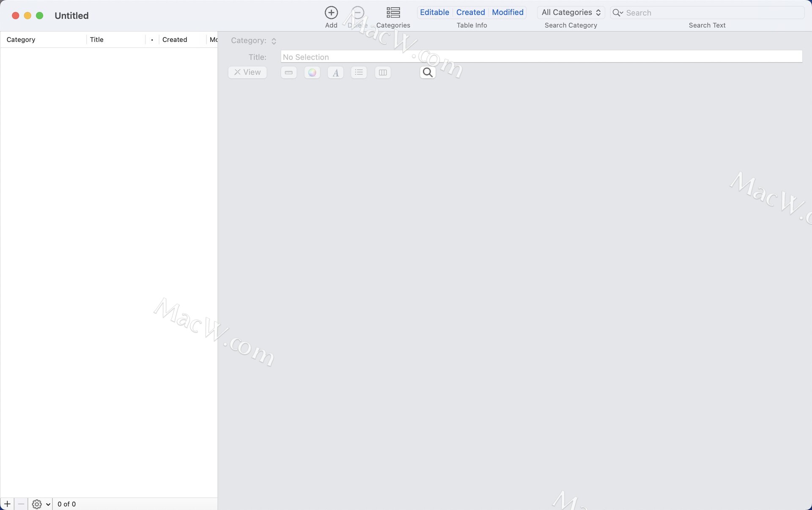Open the All Categories search dropdown

[571, 12]
